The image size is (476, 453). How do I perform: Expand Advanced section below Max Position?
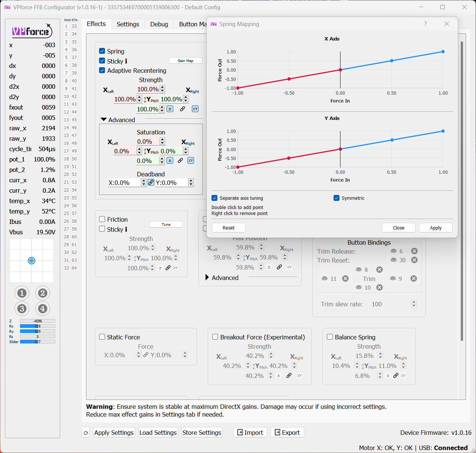click(x=207, y=277)
